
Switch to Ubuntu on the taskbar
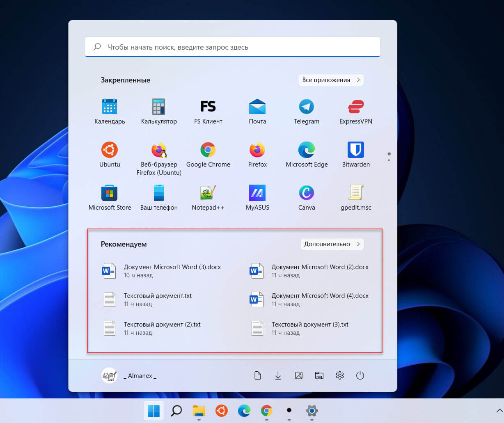[222, 411]
